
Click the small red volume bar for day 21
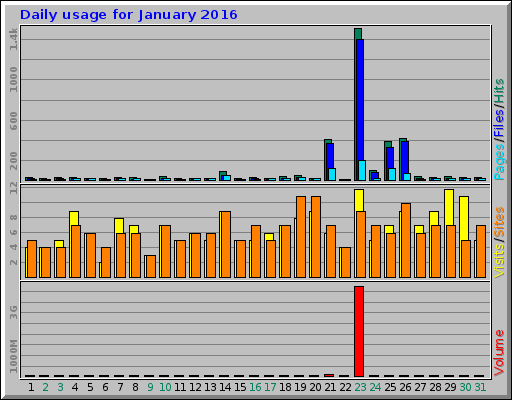click(x=329, y=375)
